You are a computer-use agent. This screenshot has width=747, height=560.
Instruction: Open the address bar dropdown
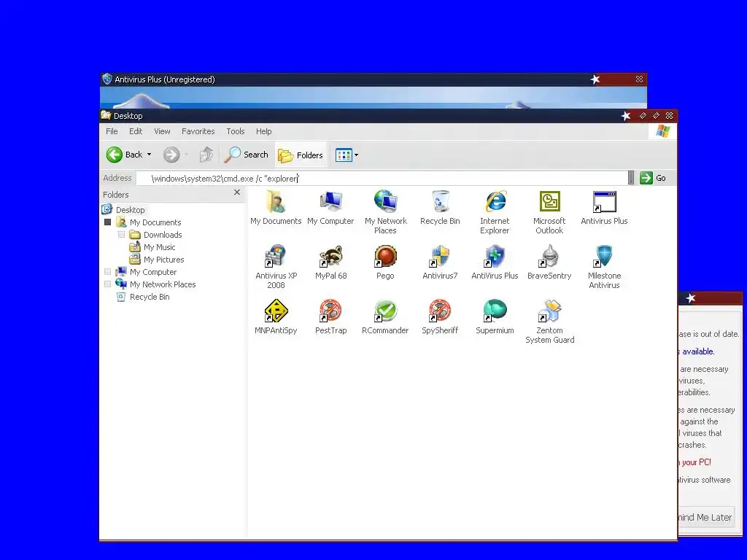(x=631, y=178)
